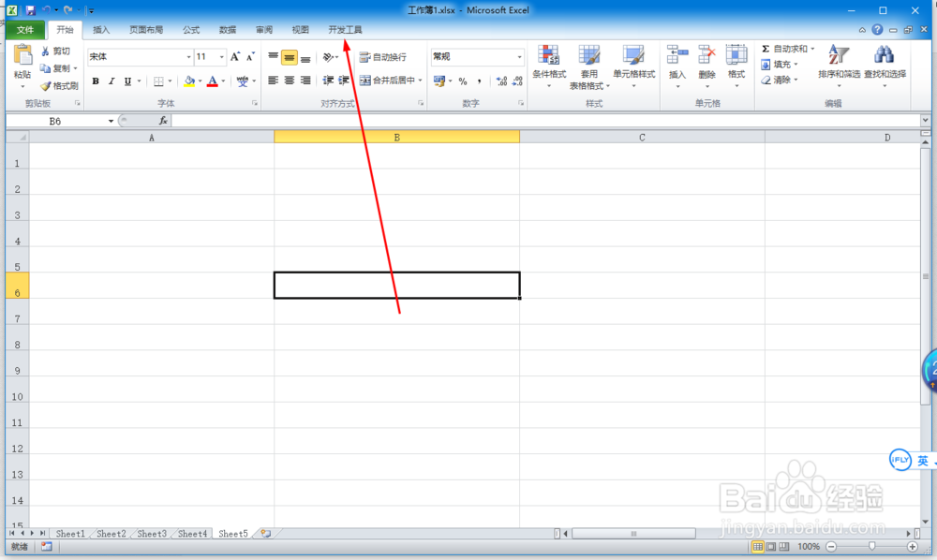Screen dimensions: 937x560
Task: Open Sort and Filter (排序和筛选)
Action: [839, 65]
